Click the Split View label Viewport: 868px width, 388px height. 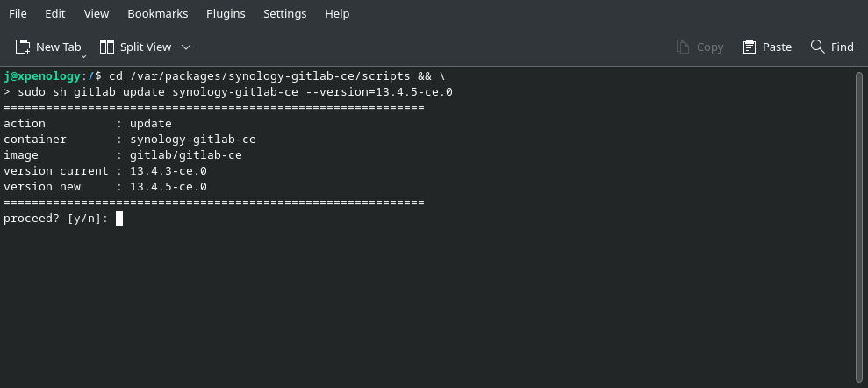146,47
